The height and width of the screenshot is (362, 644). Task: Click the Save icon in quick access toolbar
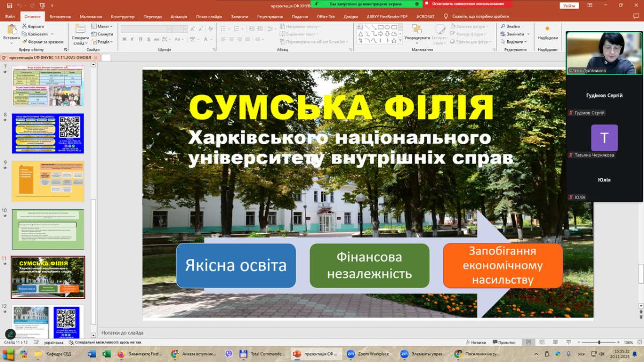pyautogui.click(x=9, y=5)
